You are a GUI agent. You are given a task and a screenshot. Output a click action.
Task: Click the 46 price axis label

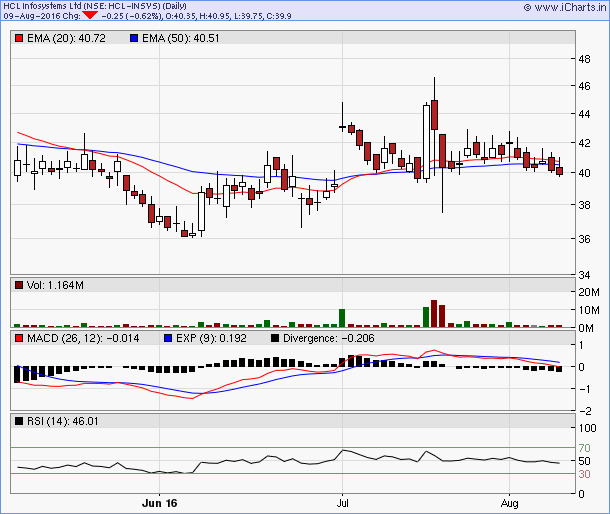pyautogui.click(x=584, y=86)
